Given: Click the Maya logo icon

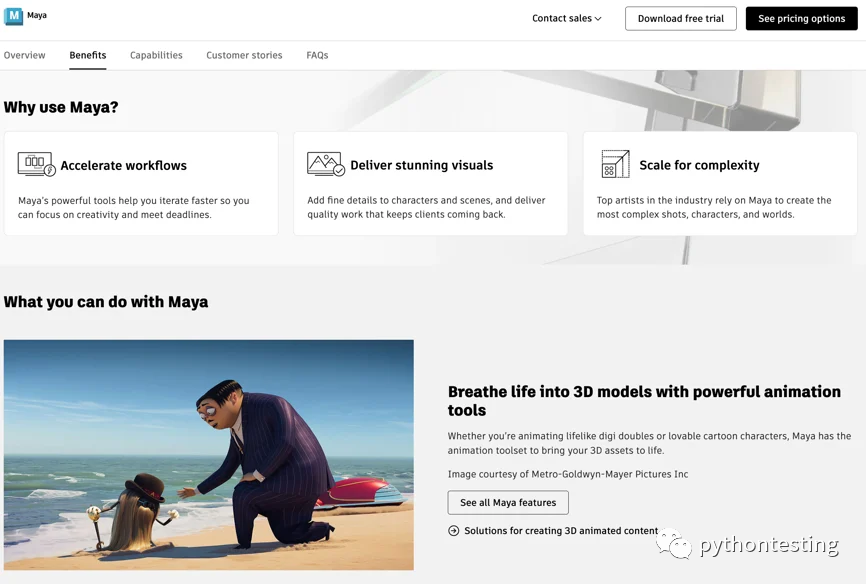Looking at the screenshot, I should pos(14,16).
